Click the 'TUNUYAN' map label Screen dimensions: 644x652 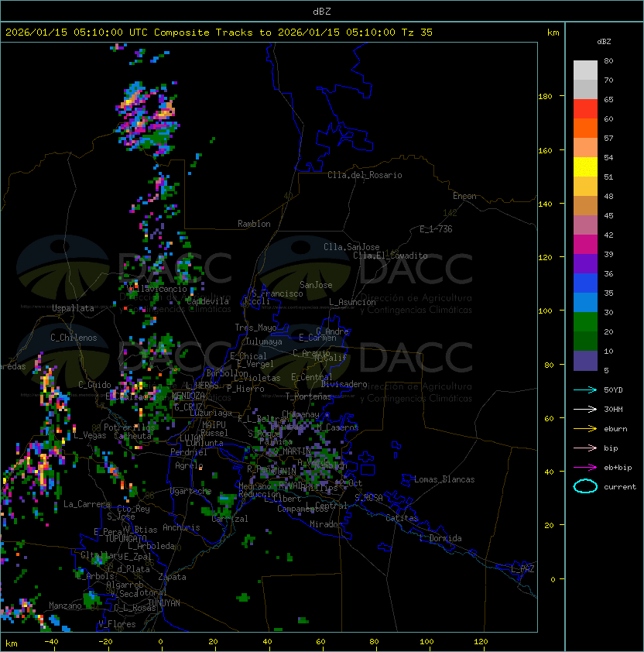(x=164, y=603)
